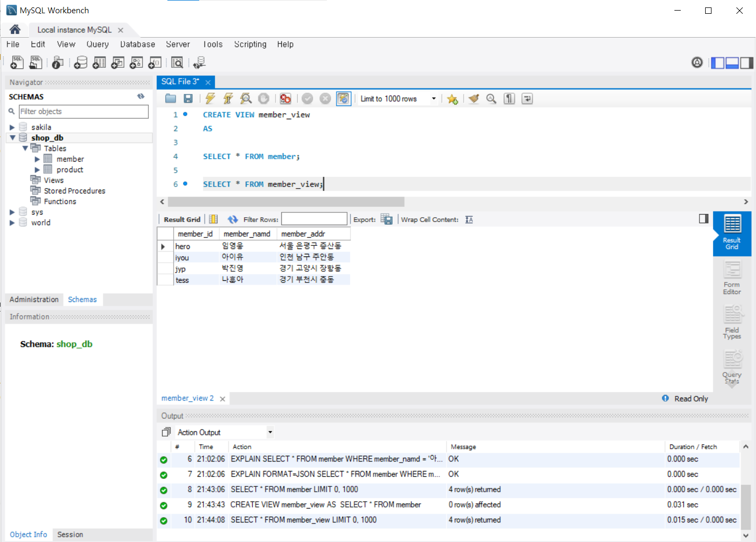This screenshot has height=542, width=756.
Task: Refresh result grid data icon
Action: point(233,219)
